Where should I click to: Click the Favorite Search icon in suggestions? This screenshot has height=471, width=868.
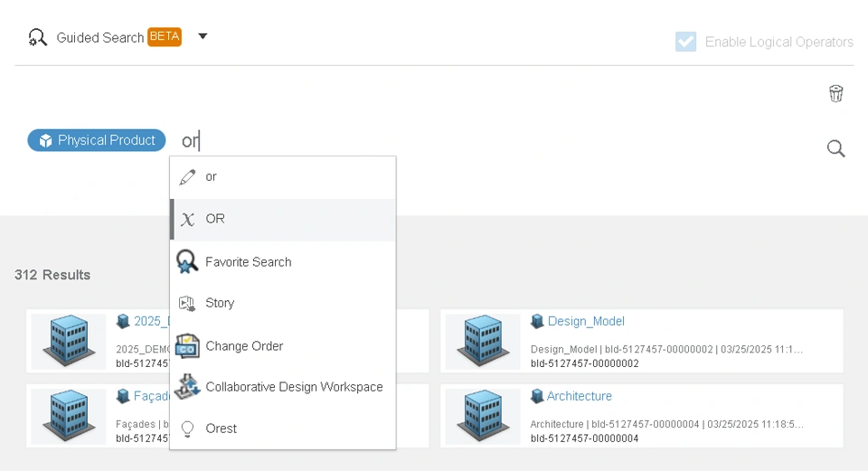click(187, 262)
